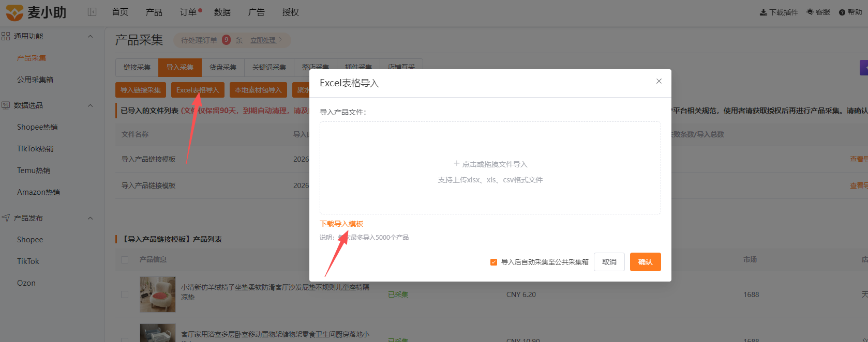The height and width of the screenshot is (342, 868).
Task: Collapse the 产品发布 section
Action: click(91, 218)
